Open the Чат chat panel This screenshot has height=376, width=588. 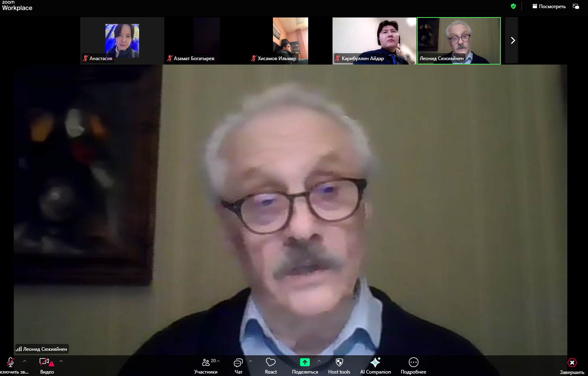(x=238, y=365)
